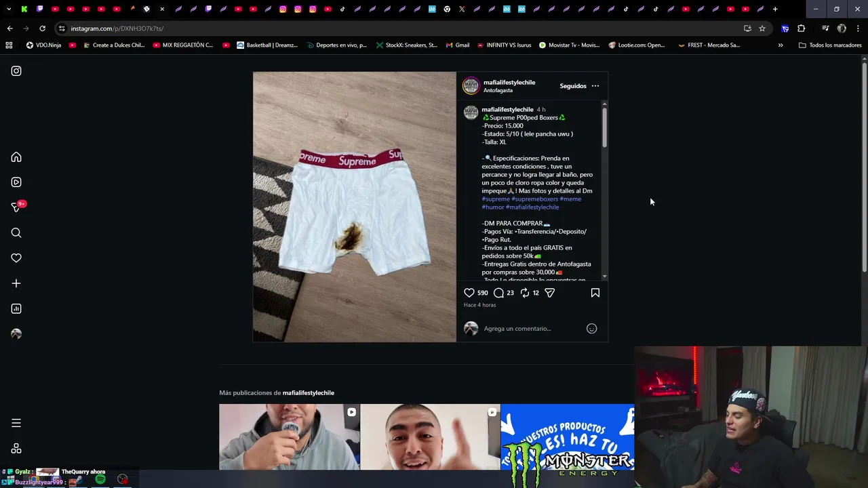
Task: Open profile avatar in sidebar
Action: point(16,334)
